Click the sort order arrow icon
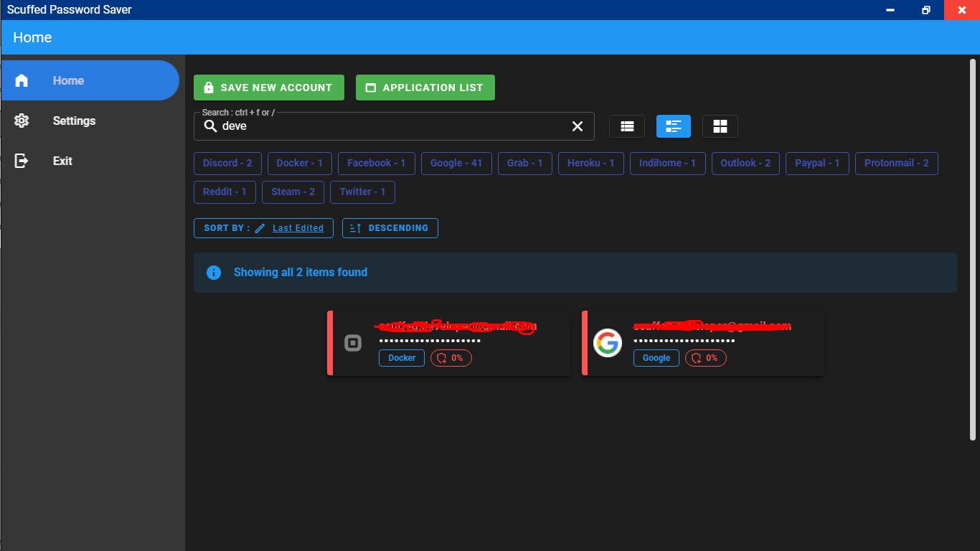Image resolution: width=980 pixels, height=551 pixels. click(x=355, y=228)
